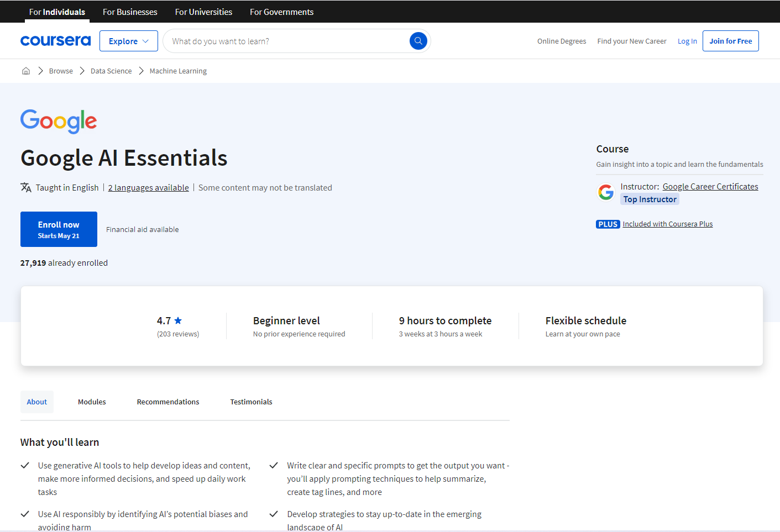Click checkmark beside 'Develop strategies to stay up-to-date'

point(274,514)
